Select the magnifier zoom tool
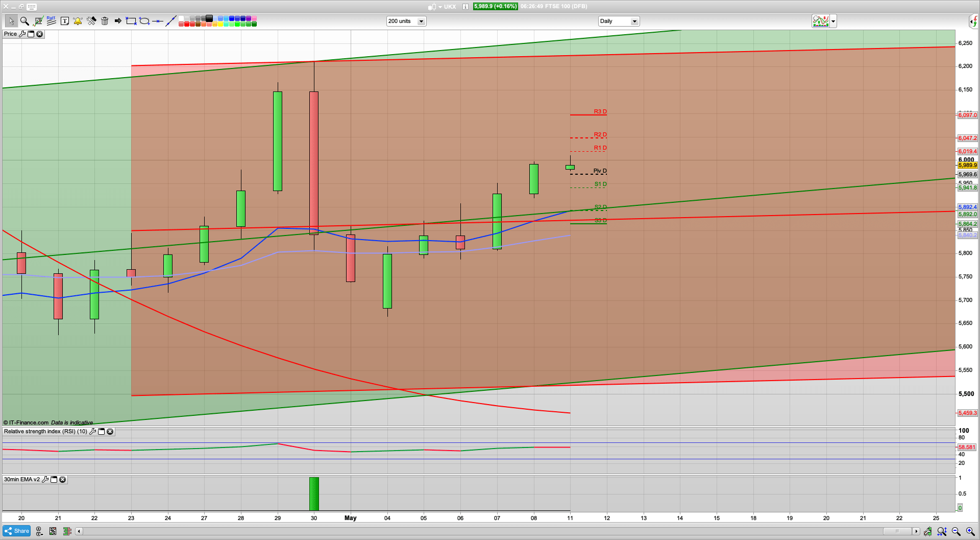Viewport: 980px width, 540px height. [24, 21]
